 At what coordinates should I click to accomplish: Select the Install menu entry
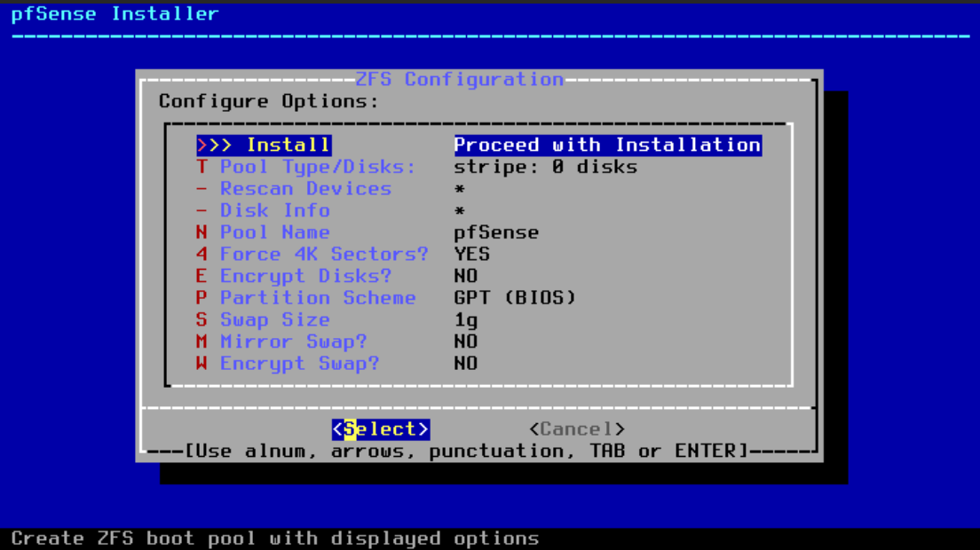point(288,145)
